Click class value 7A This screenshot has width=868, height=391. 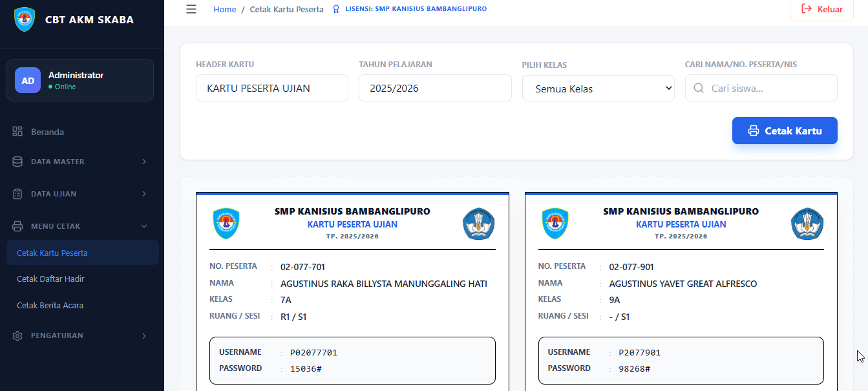(x=286, y=300)
